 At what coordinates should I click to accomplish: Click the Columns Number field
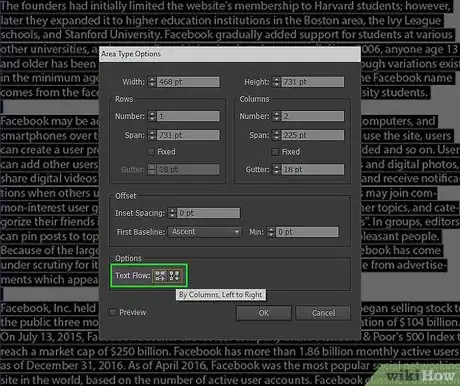click(x=312, y=116)
